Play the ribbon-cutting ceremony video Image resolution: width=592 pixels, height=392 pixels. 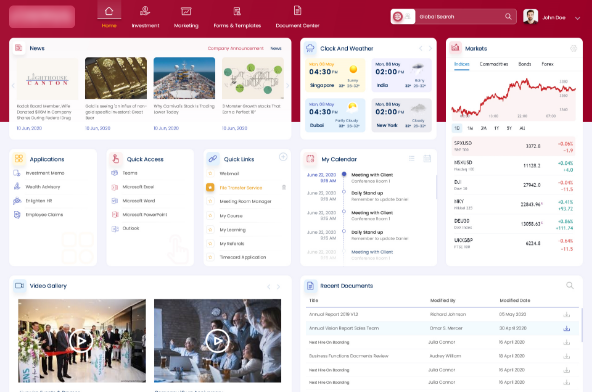pyautogui.click(x=81, y=341)
